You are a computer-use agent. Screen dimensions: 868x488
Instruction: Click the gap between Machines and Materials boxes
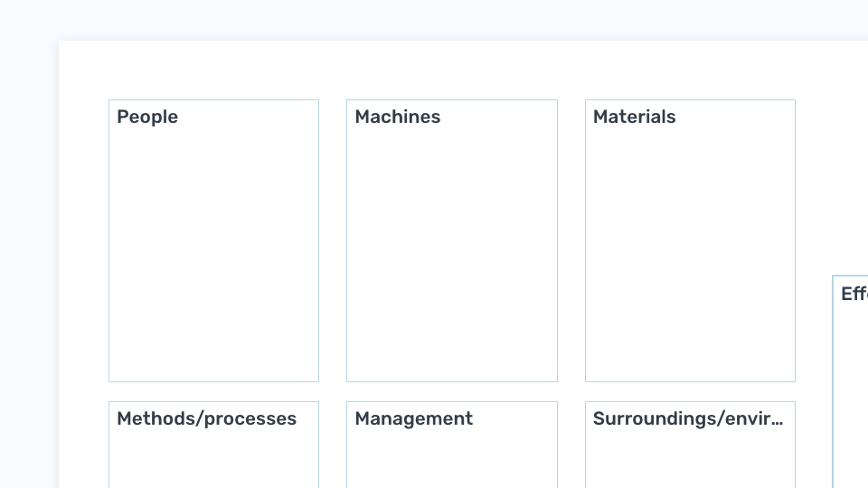(x=571, y=240)
